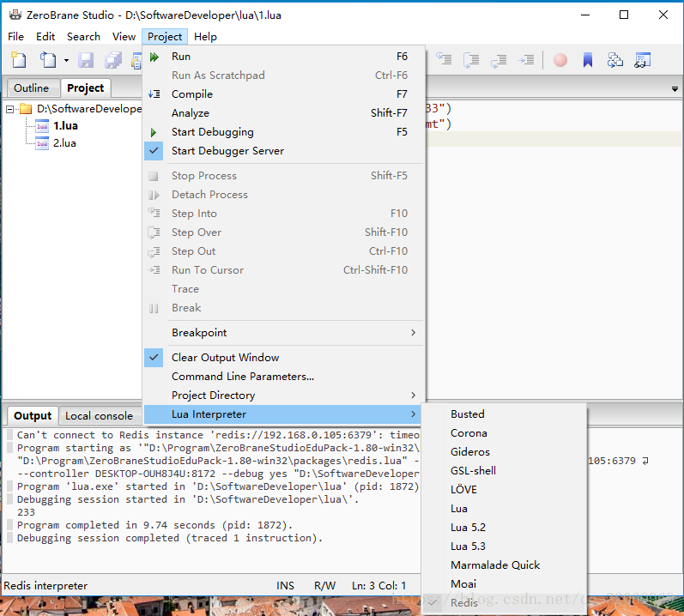Image resolution: width=684 pixels, height=616 pixels.
Task: Click the R/W status bar indicator
Action: (x=324, y=585)
